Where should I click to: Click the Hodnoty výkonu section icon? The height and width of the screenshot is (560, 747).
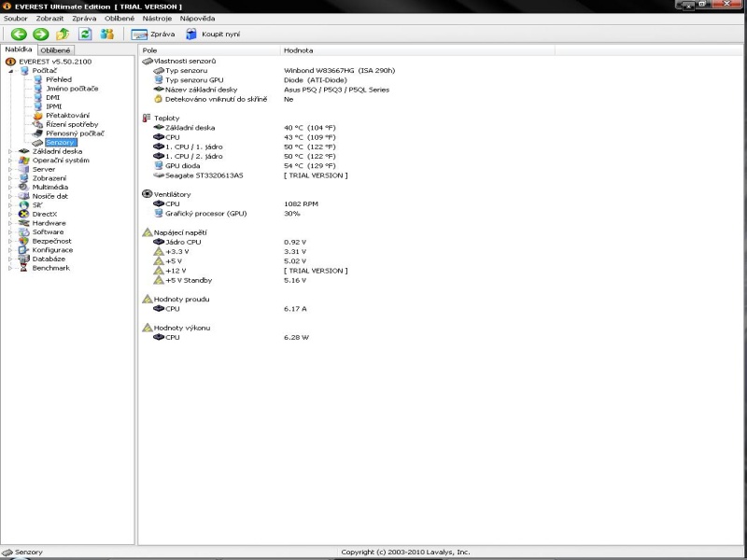pyautogui.click(x=148, y=328)
